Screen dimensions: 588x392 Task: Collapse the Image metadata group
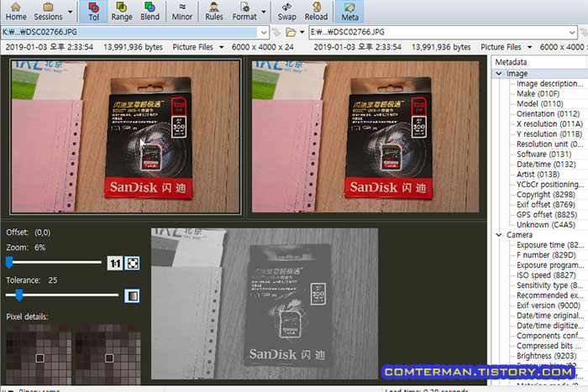[499, 74]
